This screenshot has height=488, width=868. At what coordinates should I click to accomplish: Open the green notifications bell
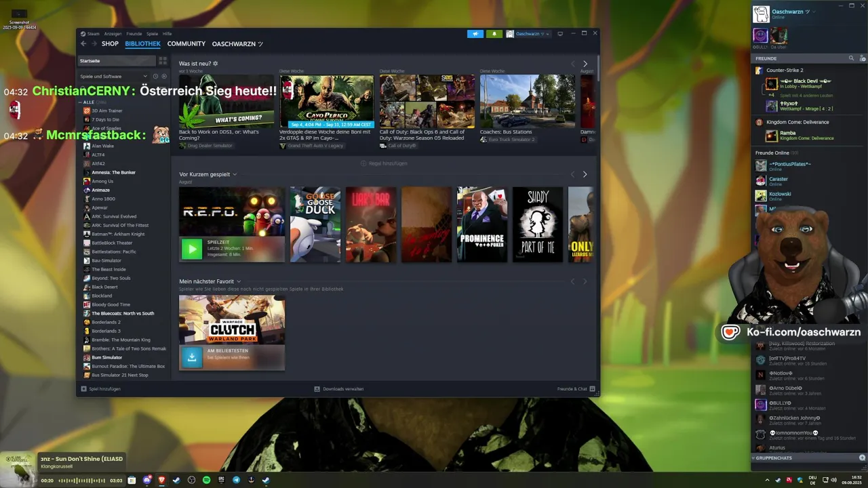click(494, 34)
